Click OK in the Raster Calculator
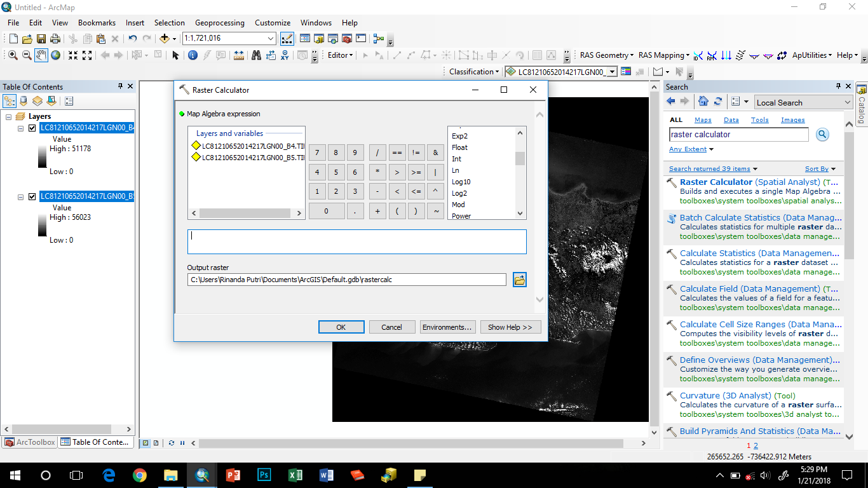 pos(341,327)
